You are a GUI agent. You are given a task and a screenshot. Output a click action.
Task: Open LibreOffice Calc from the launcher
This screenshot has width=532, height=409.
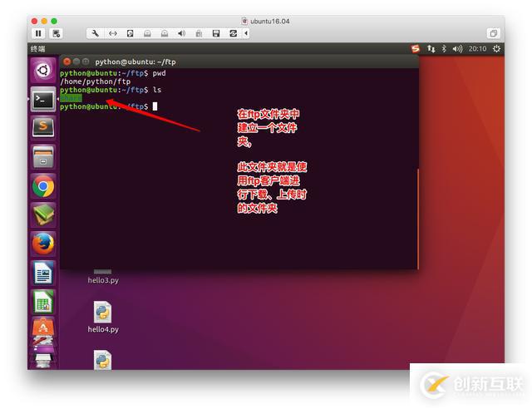click(x=43, y=302)
